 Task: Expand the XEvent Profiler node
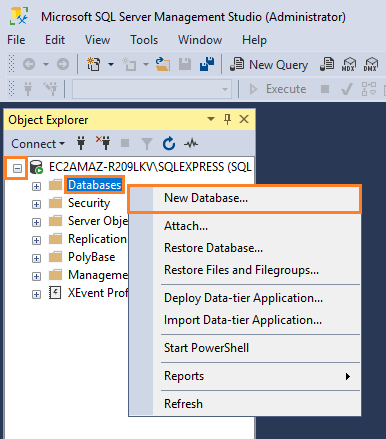(x=36, y=294)
